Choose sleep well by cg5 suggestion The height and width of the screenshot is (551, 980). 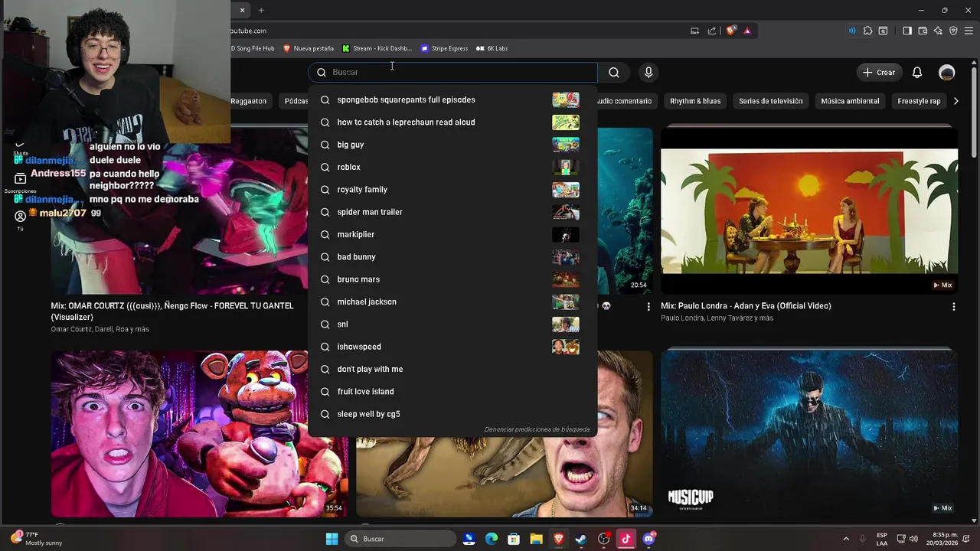coord(452,414)
